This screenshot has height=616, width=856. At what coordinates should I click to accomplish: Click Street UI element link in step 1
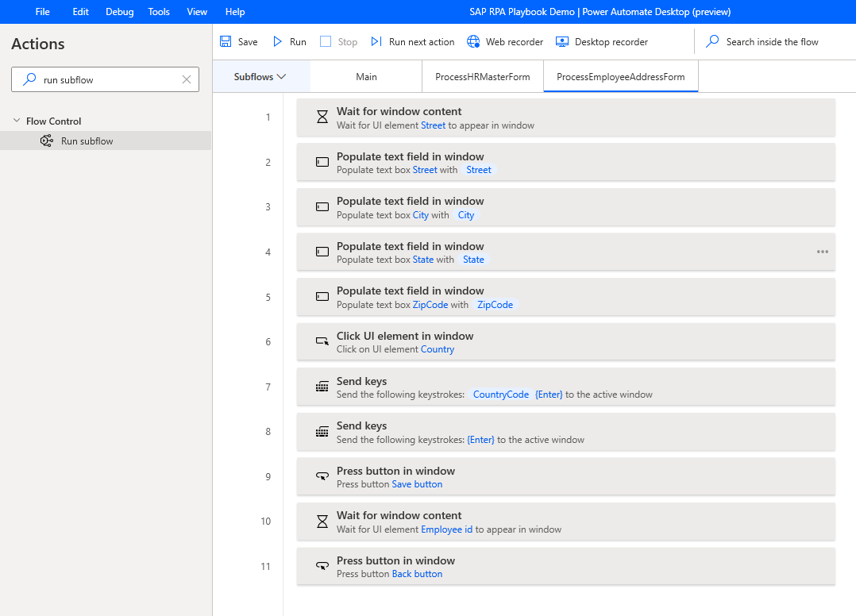433,125
